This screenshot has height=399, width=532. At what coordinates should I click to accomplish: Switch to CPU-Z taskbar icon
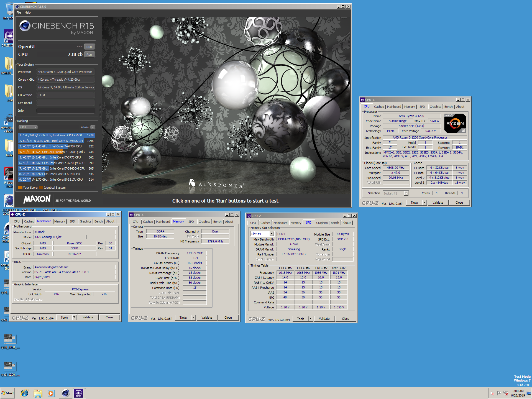(78, 393)
